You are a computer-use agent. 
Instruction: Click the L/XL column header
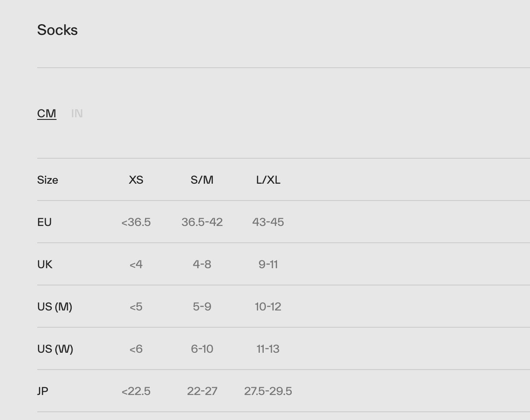[268, 180]
